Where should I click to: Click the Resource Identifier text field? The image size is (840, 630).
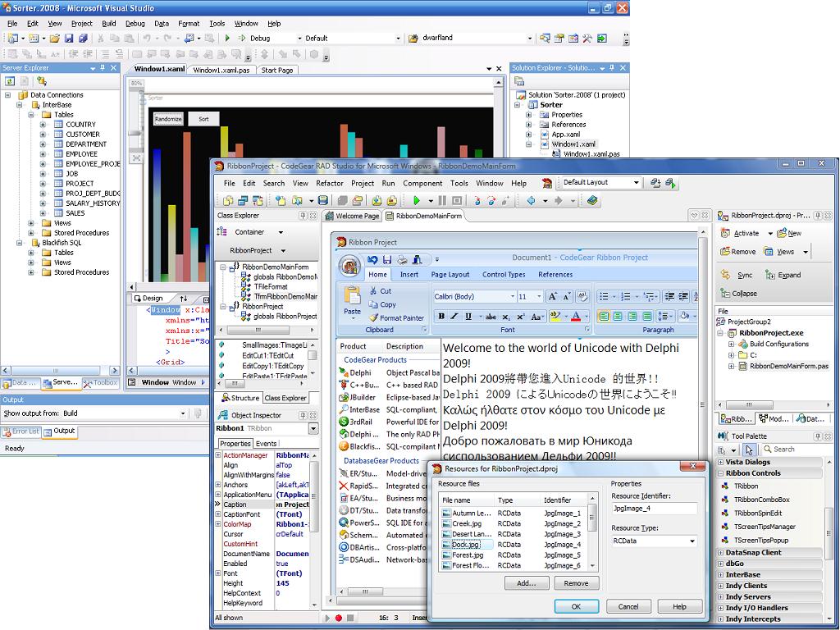[654, 509]
